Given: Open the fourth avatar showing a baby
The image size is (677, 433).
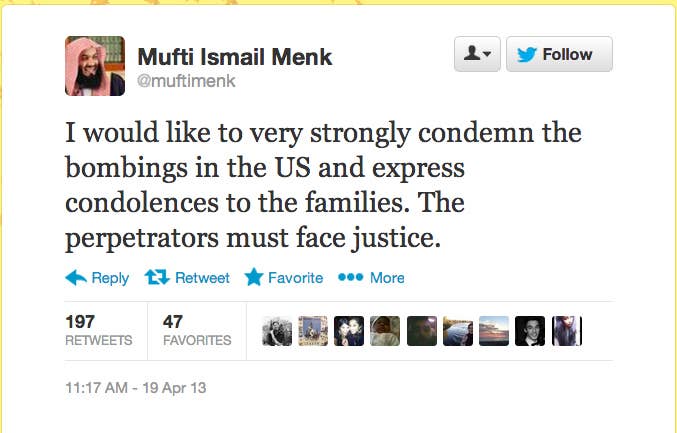Looking at the screenshot, I should pyautogui.click(x=385, y=331).
